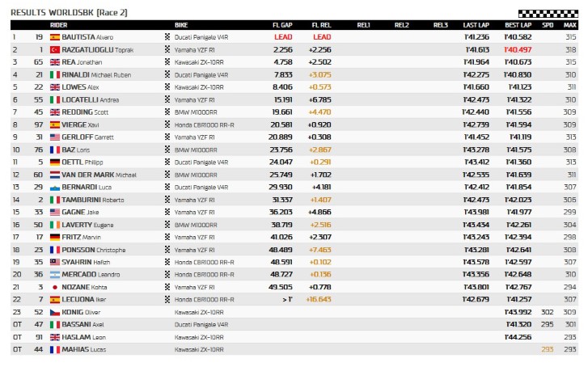Click the RIDER column header
Image resolution: width=588 pixels, height=388 pixels.
coord(59,25)
